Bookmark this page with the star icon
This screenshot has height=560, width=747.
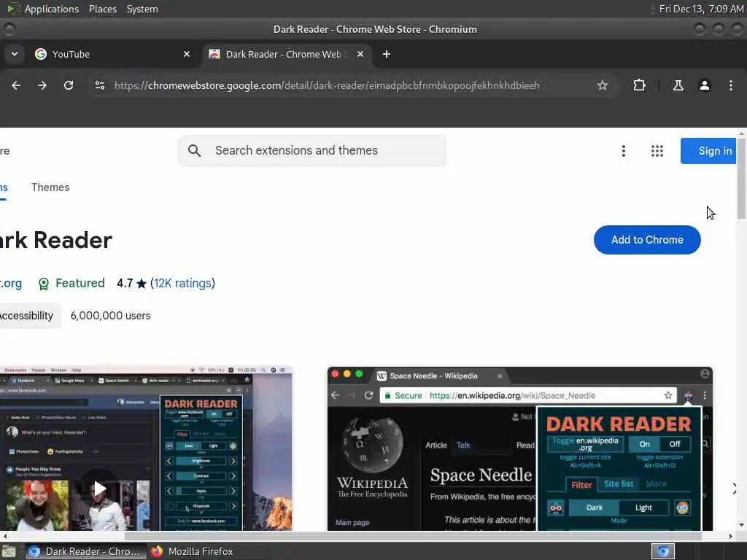[602, 85]
